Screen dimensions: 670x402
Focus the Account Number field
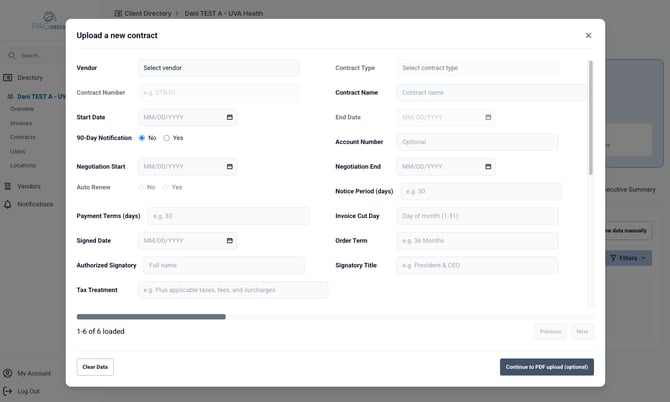(477, 142)
